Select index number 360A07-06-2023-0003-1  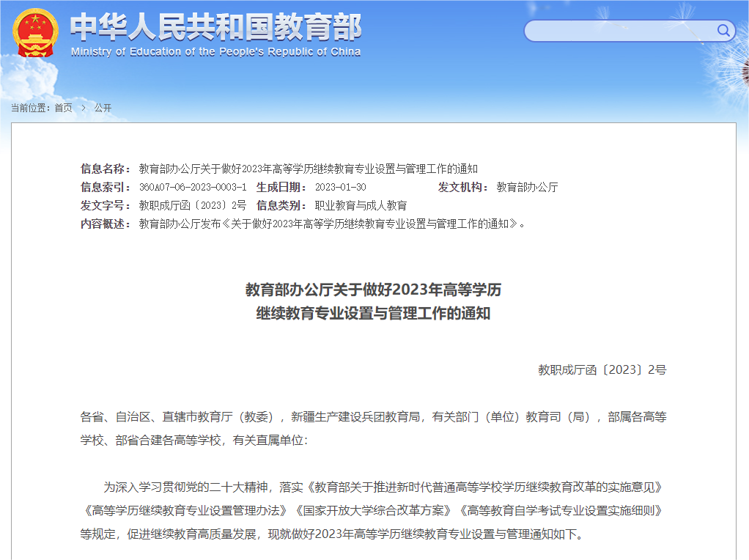[x=193, y=187]
